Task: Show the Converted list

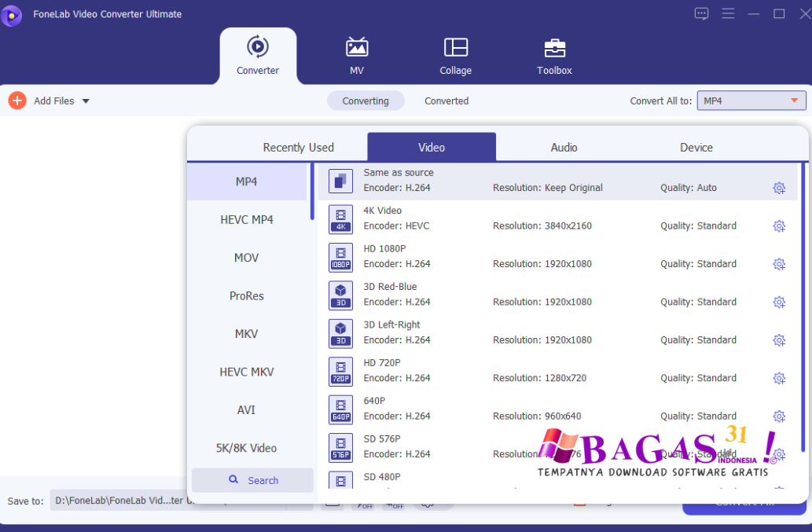Action: (x=446, y=101)
